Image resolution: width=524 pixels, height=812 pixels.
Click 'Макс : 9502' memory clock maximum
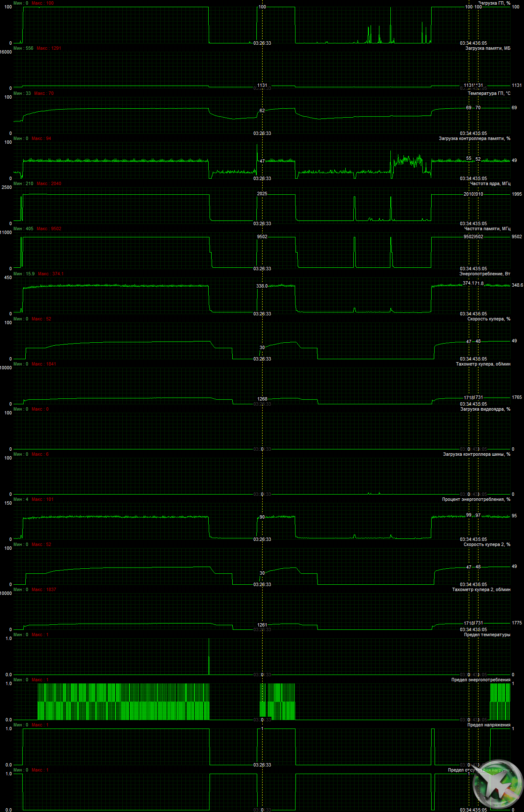pyautogui.click(x=49, y=229)
